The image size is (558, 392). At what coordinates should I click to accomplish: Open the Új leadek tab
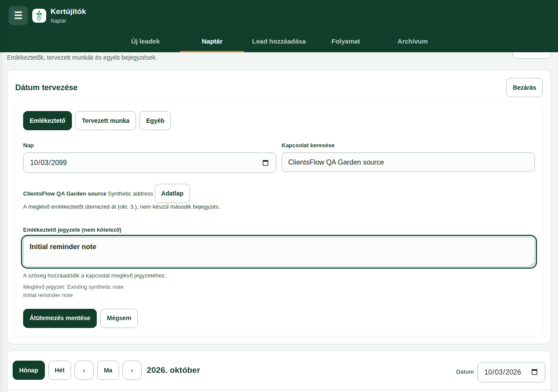(x=146, y=41)
